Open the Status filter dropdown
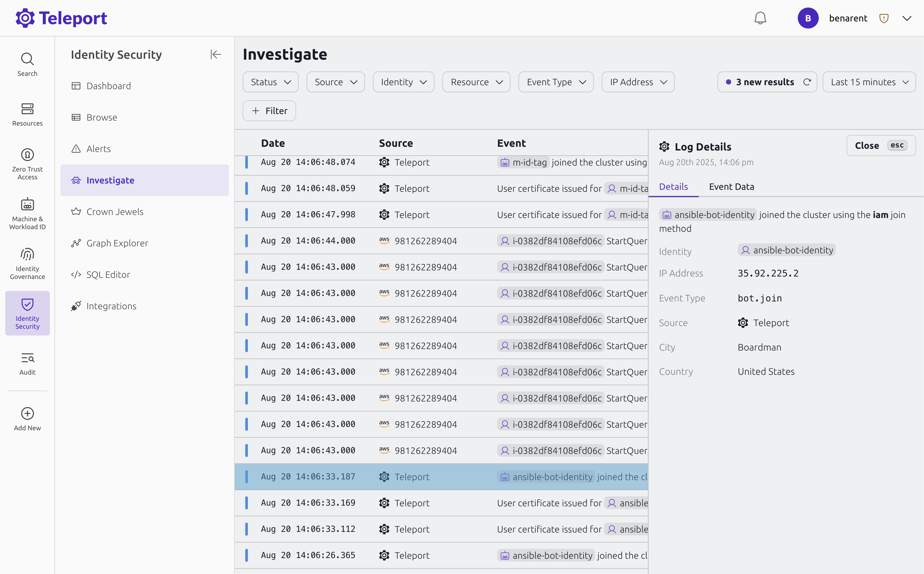 270,82
